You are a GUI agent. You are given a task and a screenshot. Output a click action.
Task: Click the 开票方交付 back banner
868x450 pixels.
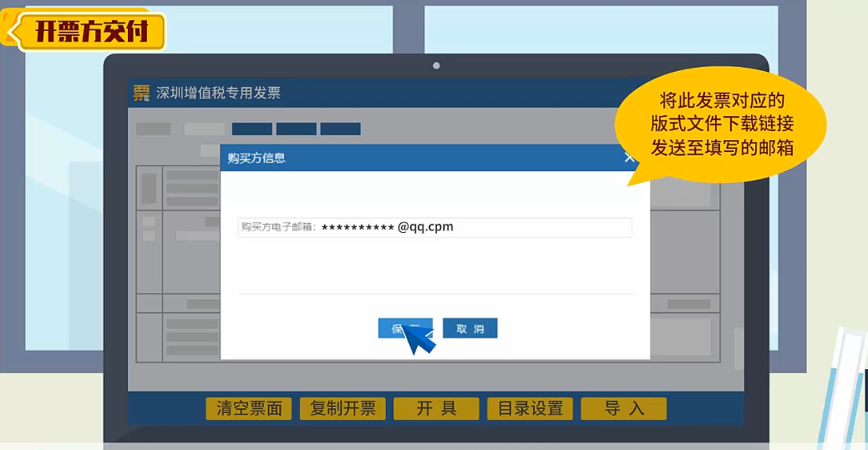pyautogui.click(x=84, y=30)
